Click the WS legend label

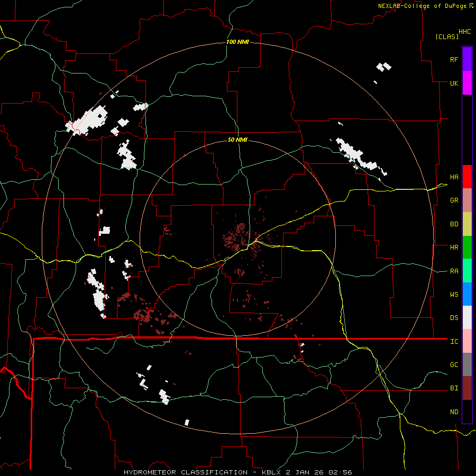[454, 295]
